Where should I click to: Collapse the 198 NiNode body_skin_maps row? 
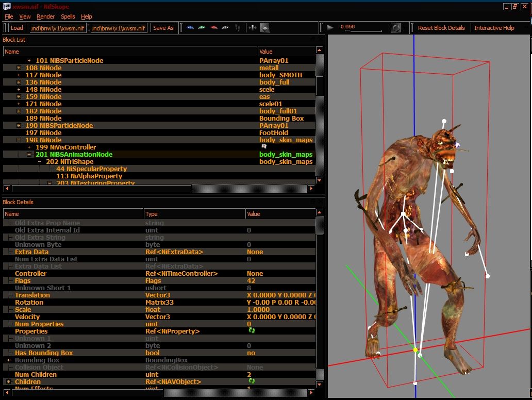[19, 140]
